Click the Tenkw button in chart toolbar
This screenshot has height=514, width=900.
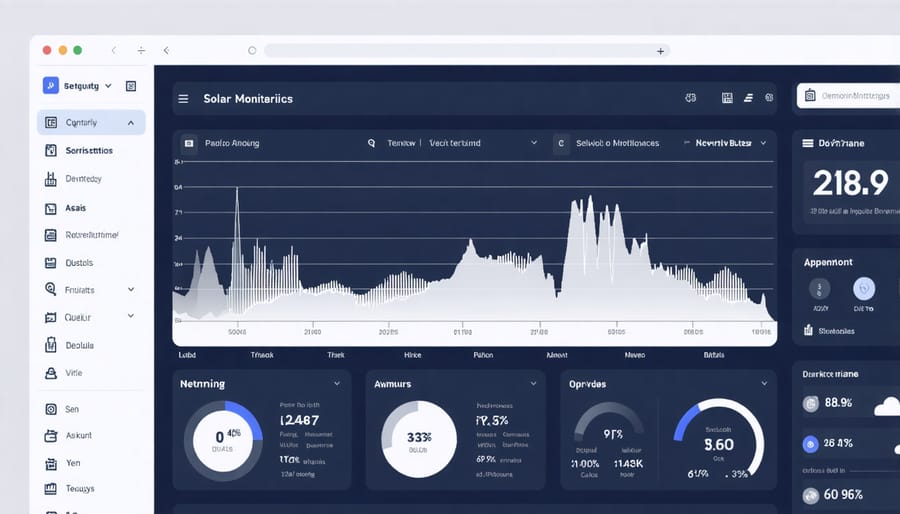tap(400, 143)
